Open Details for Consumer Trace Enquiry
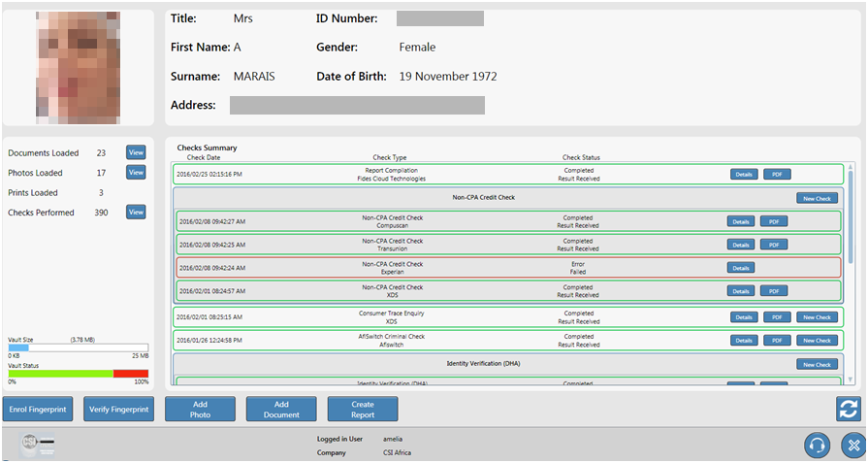Screen dimensions: 868x463 click(x=744, y=317)
